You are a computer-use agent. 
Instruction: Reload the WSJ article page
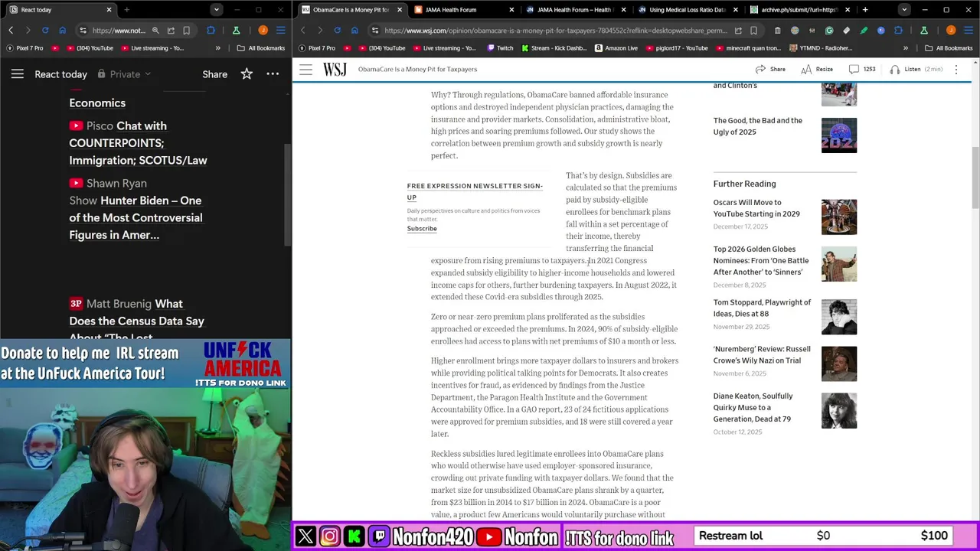[x=337, y=30]
